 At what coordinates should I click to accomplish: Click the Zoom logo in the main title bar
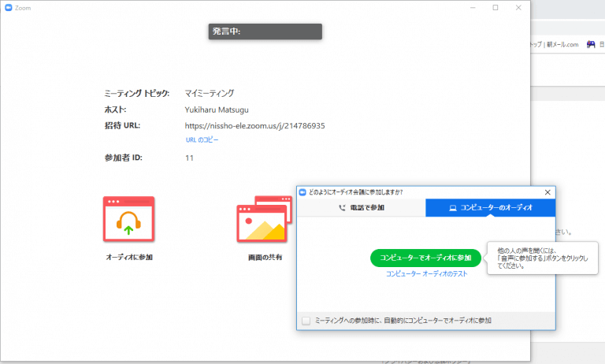click(9, 8)
